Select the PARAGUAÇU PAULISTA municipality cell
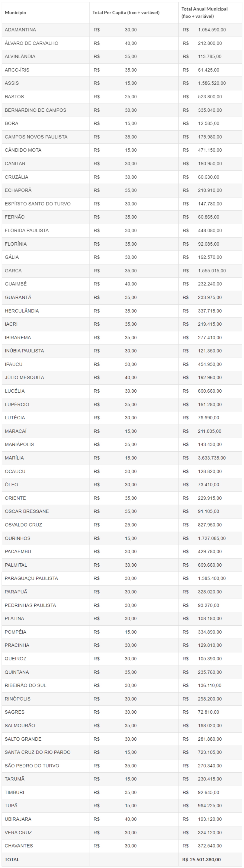Viewport: 244px width, 868px height. [31, 578]
